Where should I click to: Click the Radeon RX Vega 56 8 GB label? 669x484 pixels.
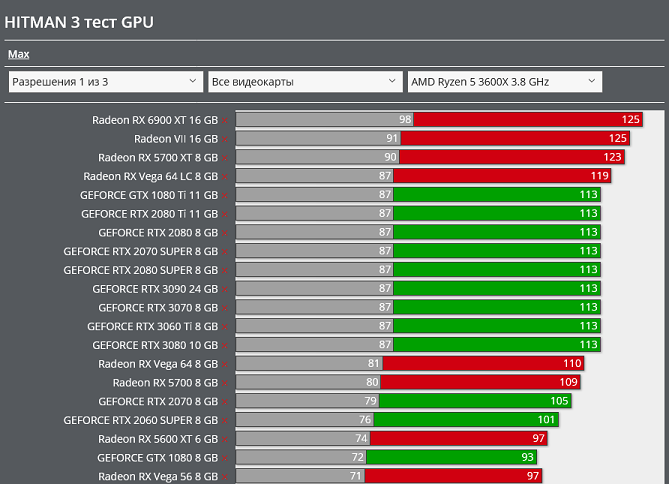[x=158, y=477]
